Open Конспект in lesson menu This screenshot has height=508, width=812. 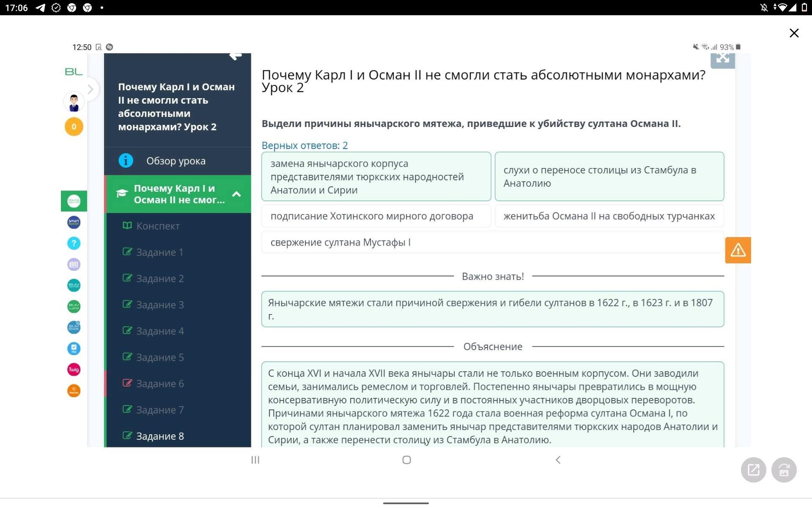(158, 226)
